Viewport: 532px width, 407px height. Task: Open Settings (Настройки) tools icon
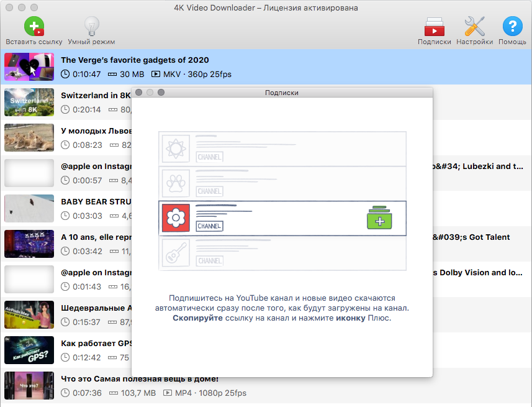click(474, 27)
